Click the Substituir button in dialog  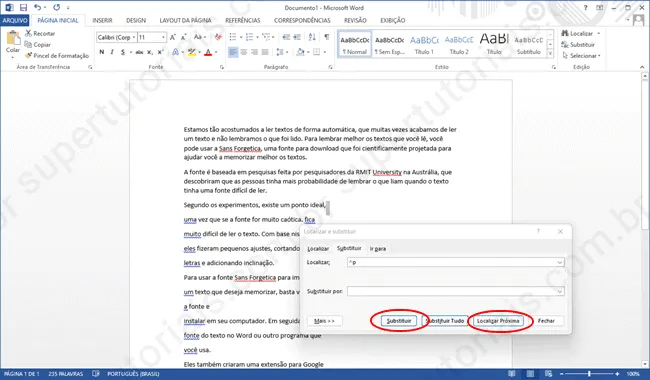point(399,321)
